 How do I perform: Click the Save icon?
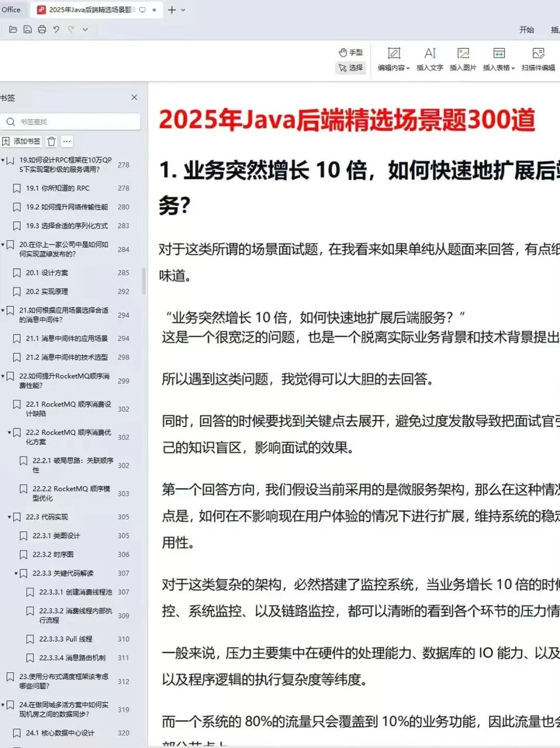coord(27,30)
